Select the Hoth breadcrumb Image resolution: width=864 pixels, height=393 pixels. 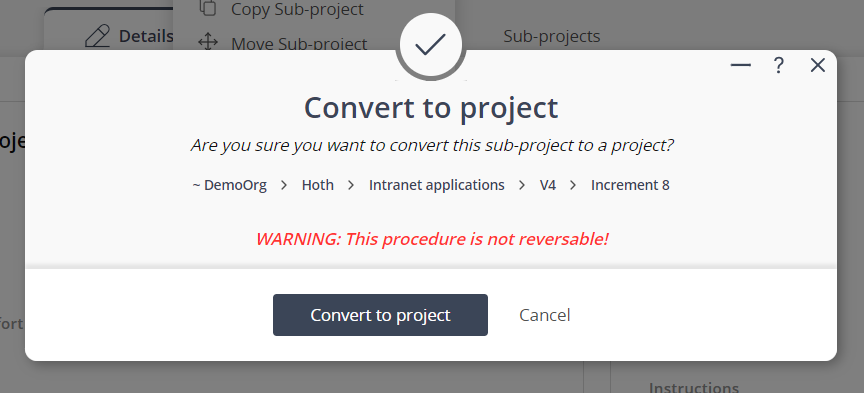point(317,185)
